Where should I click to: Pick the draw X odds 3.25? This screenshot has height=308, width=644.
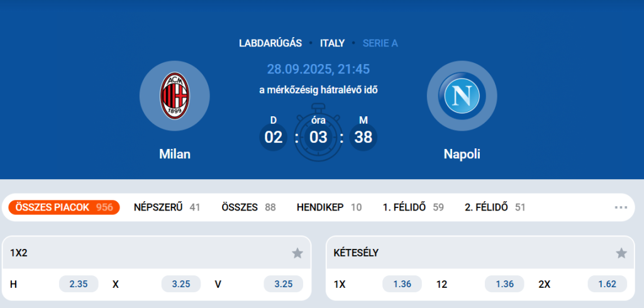point(181,284)
